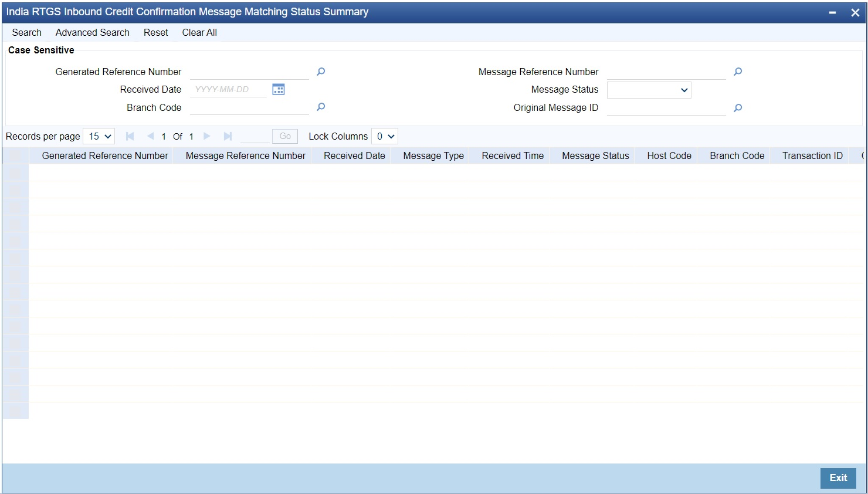This screenshot has width=868, height=494.
Task: Focus the Received Date input field
Action: pos(229,89)
